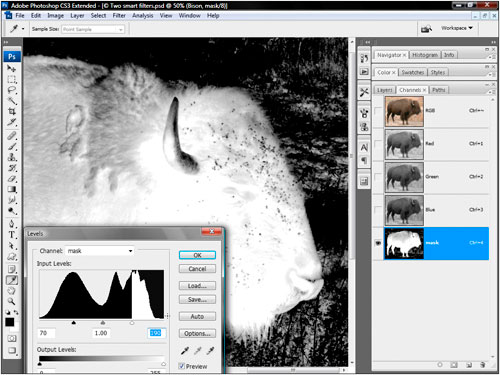
Task: Show the Blue channel visibility
Action: click(378, 210)
